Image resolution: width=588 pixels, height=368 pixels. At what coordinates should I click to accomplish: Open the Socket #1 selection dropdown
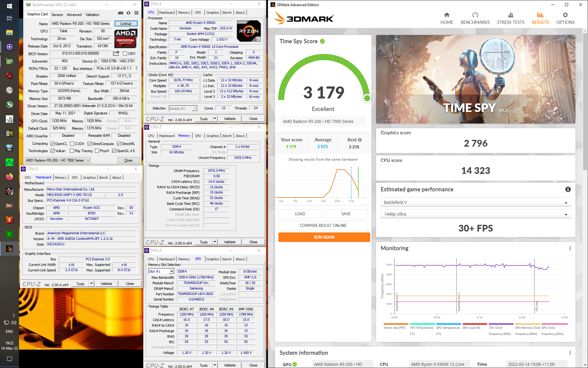pos(183,108)
